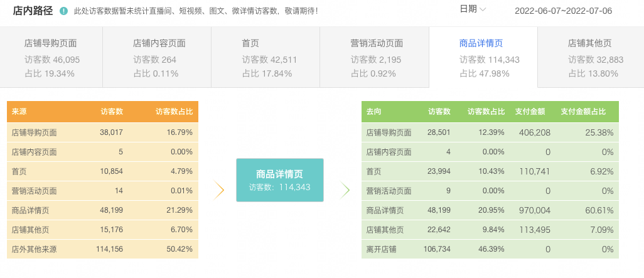
Task: Click 店铺其他页 row in 去向 table
Action: pyautogui.click(x=490, y=230)
